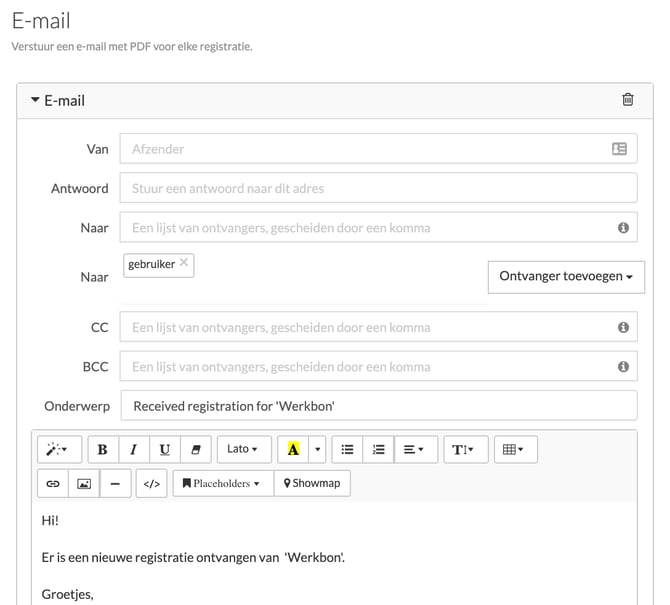
Task: Edit the Onderwerp subject field
Action: coord(379,405)
